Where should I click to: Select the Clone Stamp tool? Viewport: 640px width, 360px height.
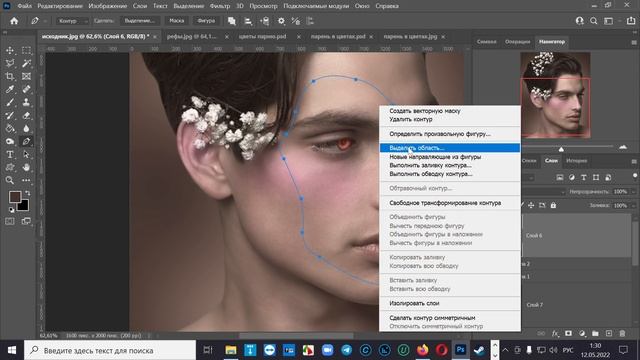(x=26, y=102)
